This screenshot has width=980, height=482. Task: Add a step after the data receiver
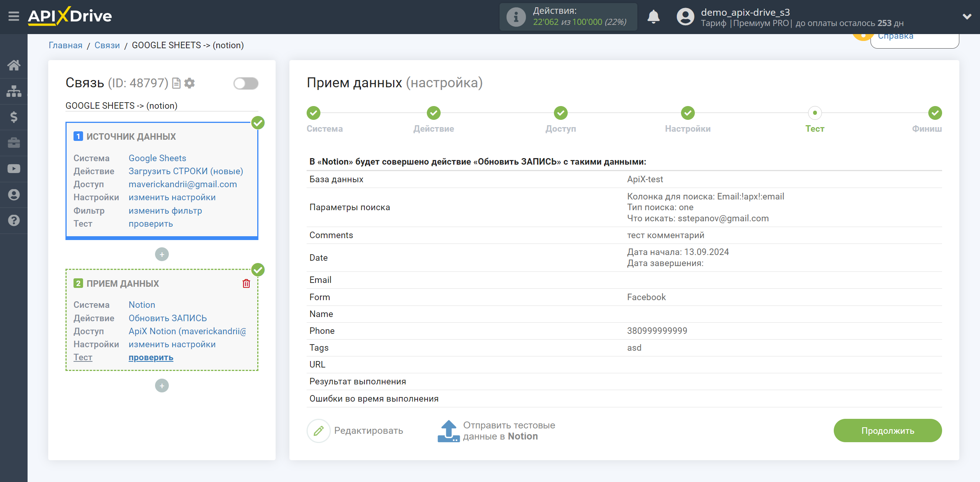pyautogui.click(x=162, y=386)
